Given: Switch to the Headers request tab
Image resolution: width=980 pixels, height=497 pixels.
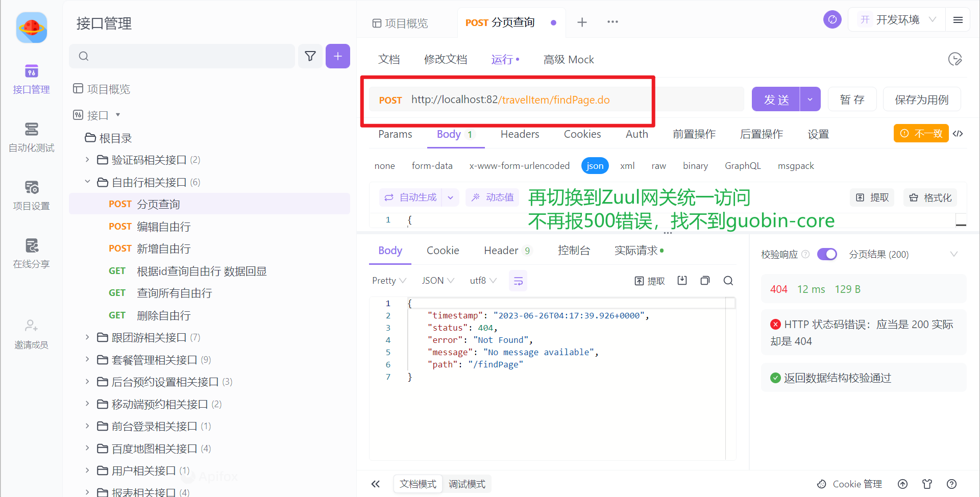Looking at the screenshot, I should pyautogui.click(x=520, y=134).
